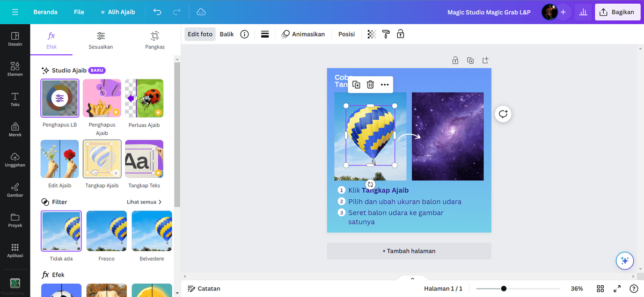The image size is (644, 297).
Task: Lock the page using icon above canvas
Action: point(455,60)
